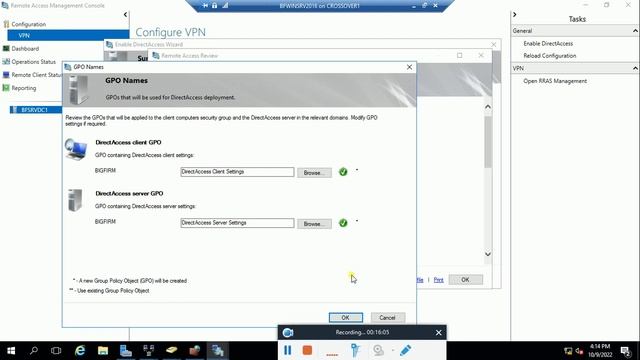Close the Enable DirectAccess Wizard window
This screenshot has height=360, width=640.
click(494, 44)
